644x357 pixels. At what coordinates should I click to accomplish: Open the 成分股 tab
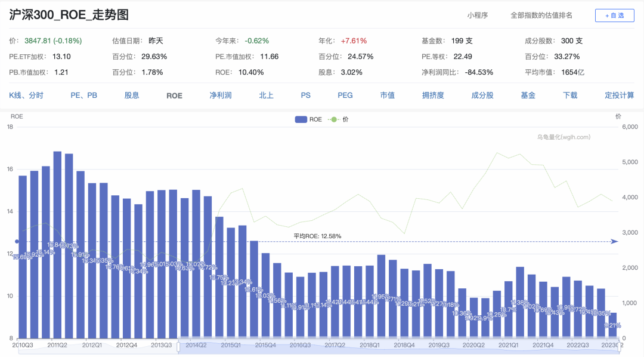[482, 96]
